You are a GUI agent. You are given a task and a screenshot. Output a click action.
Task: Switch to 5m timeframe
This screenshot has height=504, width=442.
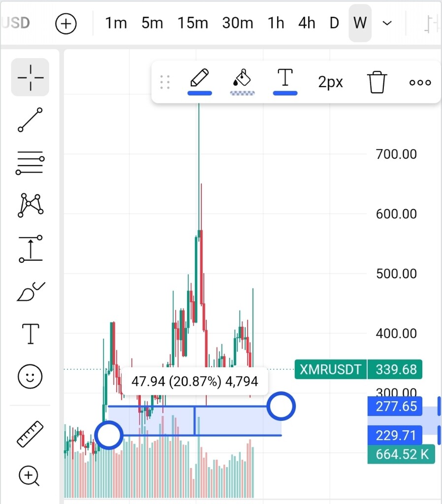(152, 23)
